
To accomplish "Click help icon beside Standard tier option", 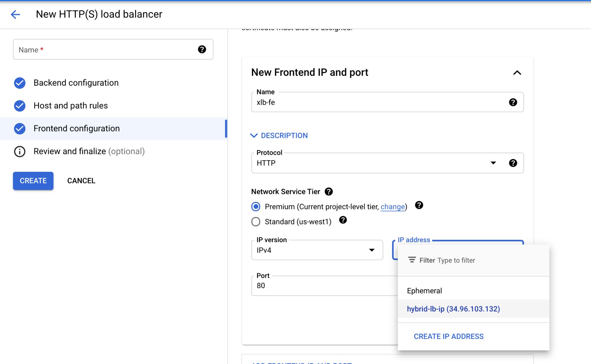I will coord(343,220).
